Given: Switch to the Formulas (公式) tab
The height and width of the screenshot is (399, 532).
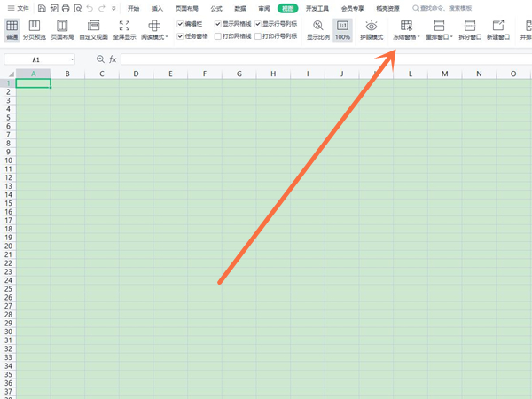Looking at the screenshot, I should click(216, 8).
